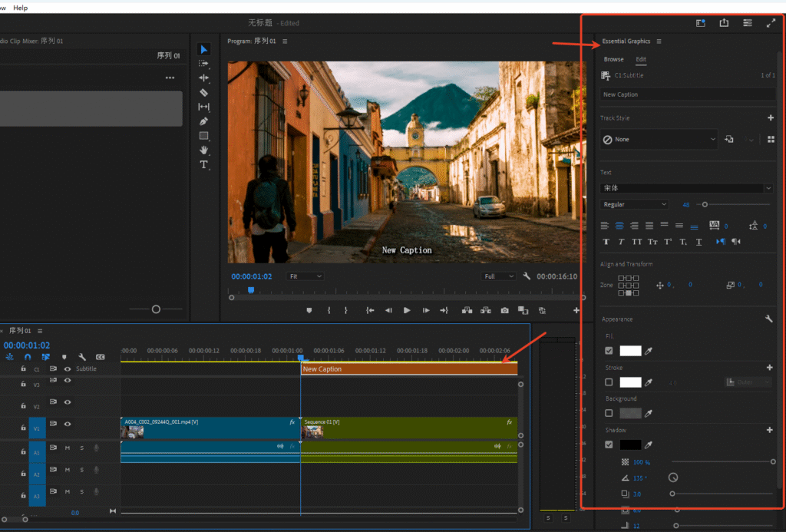This screenshot has width=786, height=532.
Task: Choose the Razor tool
Action: (x=203, y=91)
